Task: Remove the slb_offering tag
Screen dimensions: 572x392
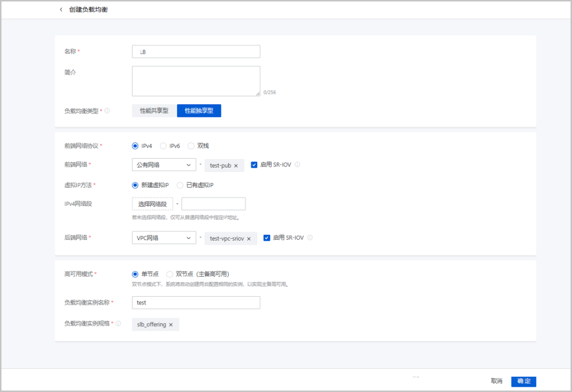Action: 171,325
